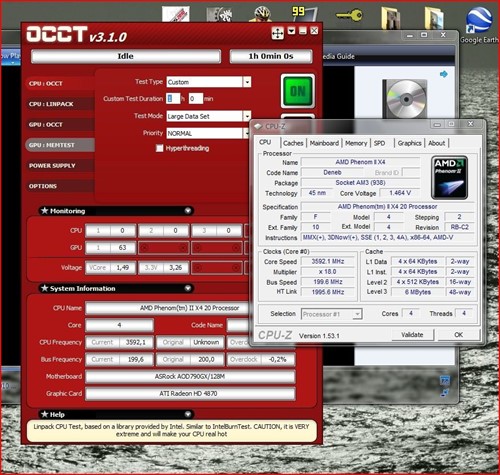This screenshot has width=500, height=475.
Task: Switch to the Memory tab in CPU-Z
Action: point(356,143)
